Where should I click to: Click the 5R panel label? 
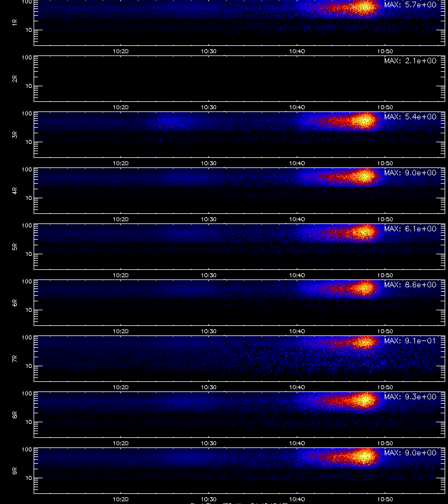click(15, 246)
